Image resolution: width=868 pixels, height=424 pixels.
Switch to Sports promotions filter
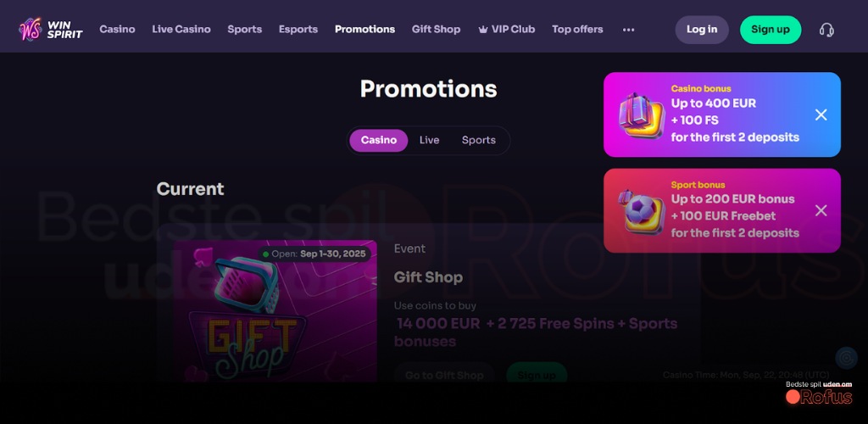479,141
